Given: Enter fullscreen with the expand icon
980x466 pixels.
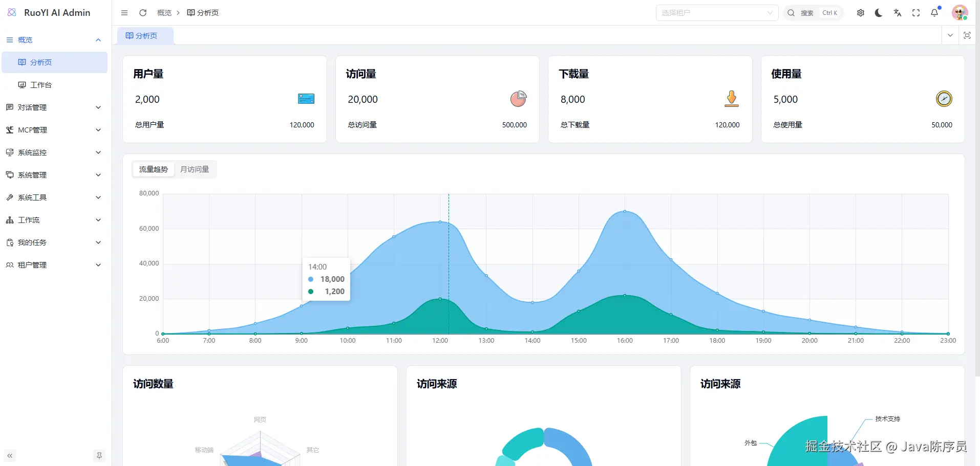Looking at the screenshot, I should pos(916,13).
